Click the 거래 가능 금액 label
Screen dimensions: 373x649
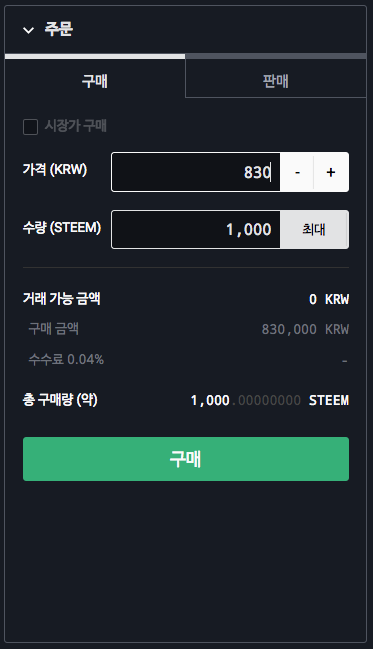click(x=62, y=298)
